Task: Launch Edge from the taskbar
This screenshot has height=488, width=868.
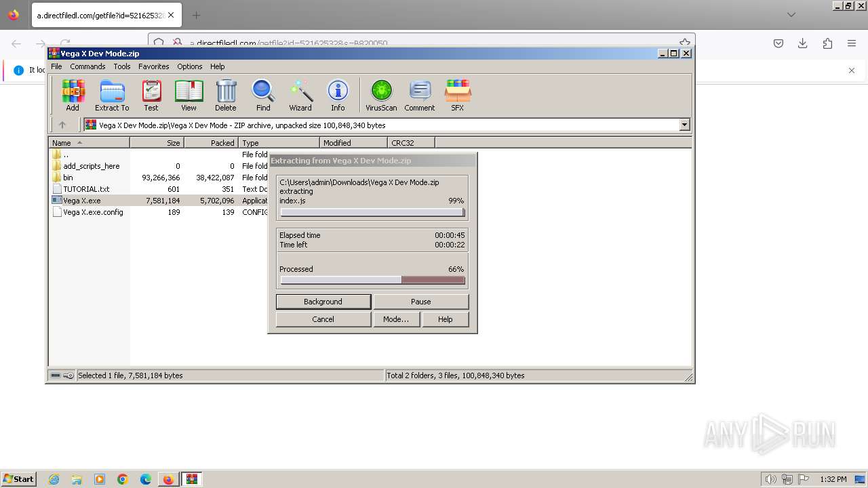Action: point(146,479)
